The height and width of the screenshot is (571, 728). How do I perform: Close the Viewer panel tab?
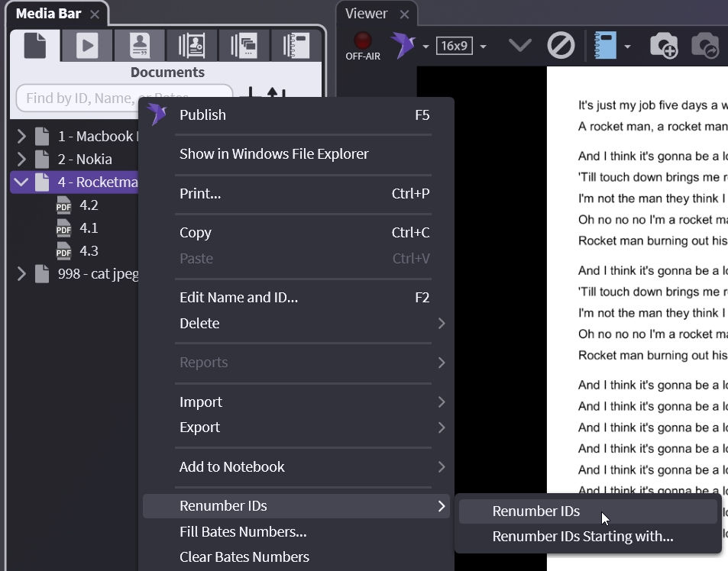click(x=404, y=14)
